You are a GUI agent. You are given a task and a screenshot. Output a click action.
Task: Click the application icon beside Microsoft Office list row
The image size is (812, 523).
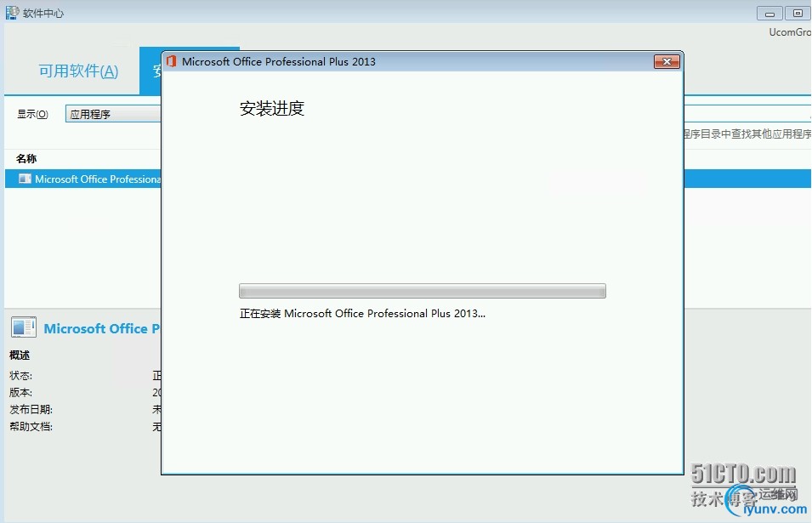(25, 179)
